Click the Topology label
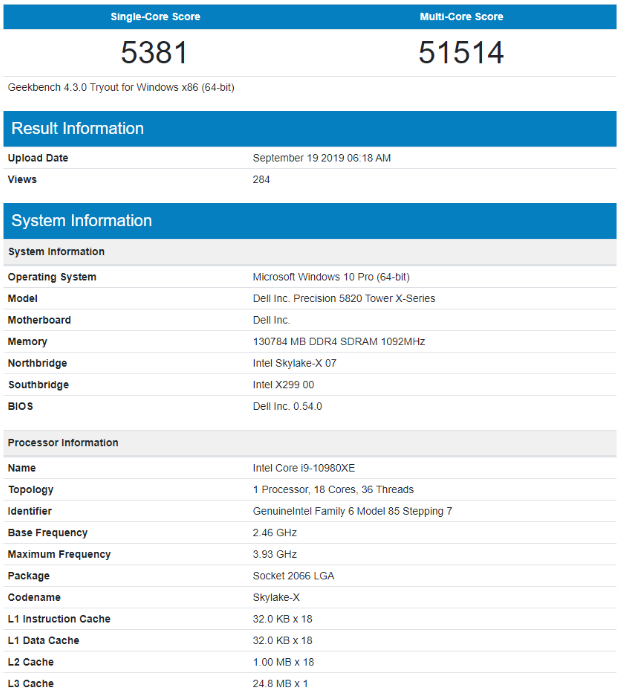Screen dimensions: 622x694 tap(31, 490)
